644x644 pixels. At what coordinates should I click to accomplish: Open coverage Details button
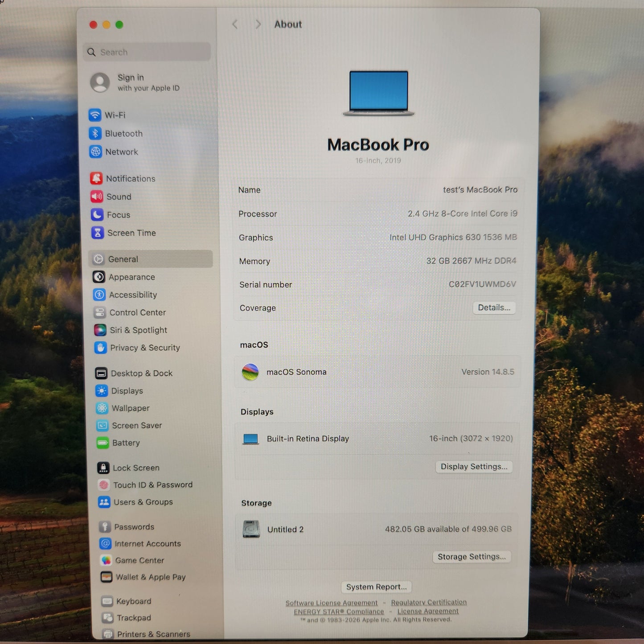coord(494,308)
